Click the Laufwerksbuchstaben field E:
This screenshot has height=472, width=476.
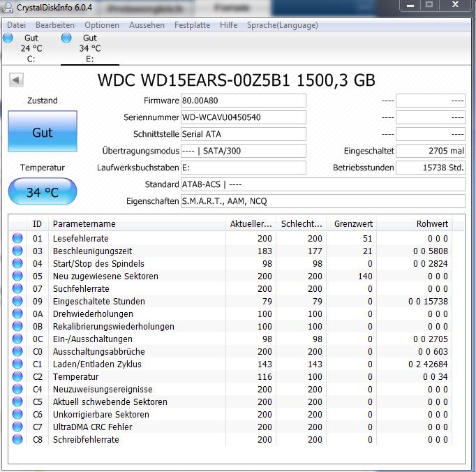pos(244,168)
